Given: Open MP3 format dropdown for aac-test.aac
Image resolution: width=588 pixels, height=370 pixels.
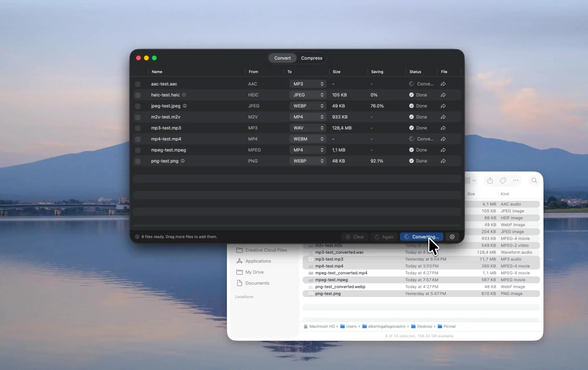Looking at the screenshot, I should 308,84.
